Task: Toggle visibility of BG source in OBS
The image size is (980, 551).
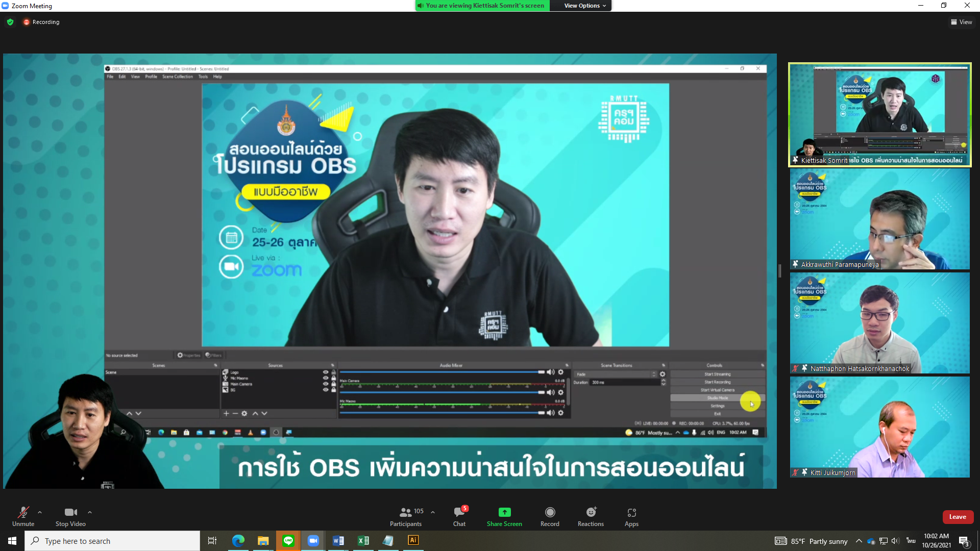Action: (x=326, y=390)
